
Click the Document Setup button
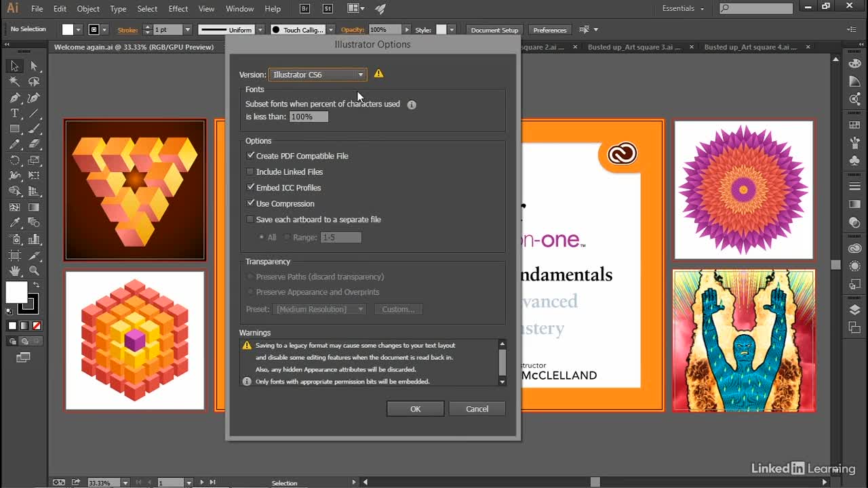click(494, 30)
